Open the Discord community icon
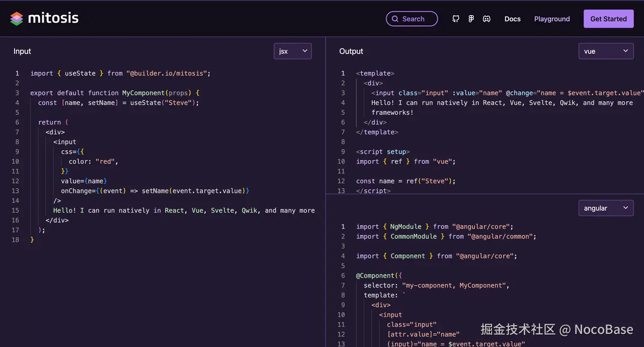This screenshot has height=347, width=644. tap(487, 19)
